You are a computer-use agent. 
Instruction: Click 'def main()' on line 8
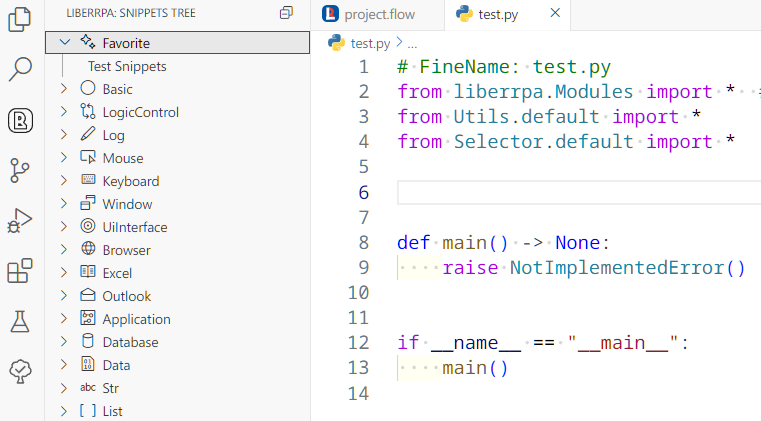[452, 242]
